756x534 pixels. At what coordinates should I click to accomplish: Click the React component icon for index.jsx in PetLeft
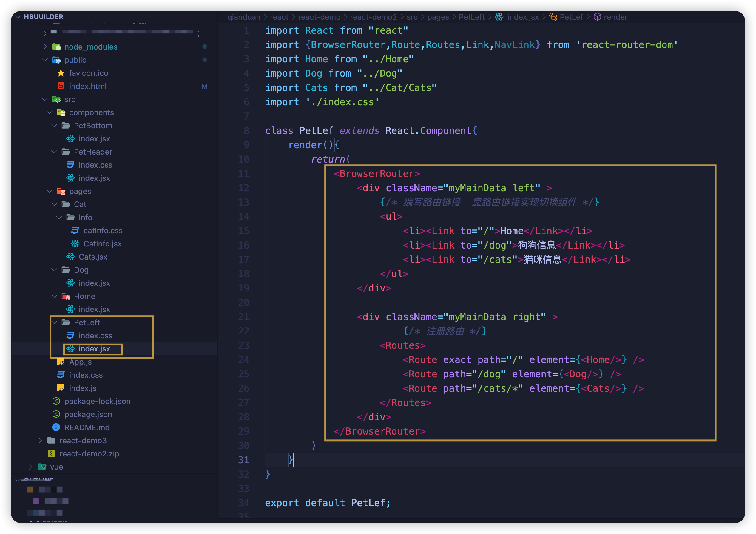pos(70,348)
